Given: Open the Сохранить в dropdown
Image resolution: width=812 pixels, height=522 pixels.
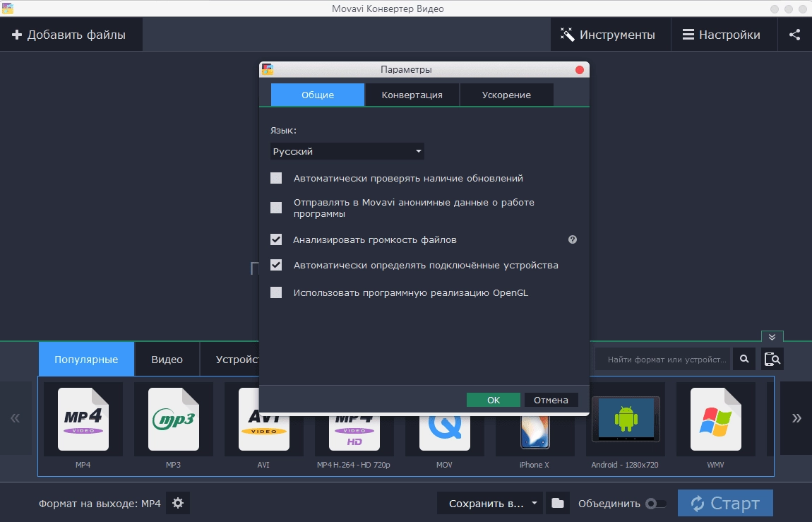Looking at the screenshot, I should coord(490,503).
